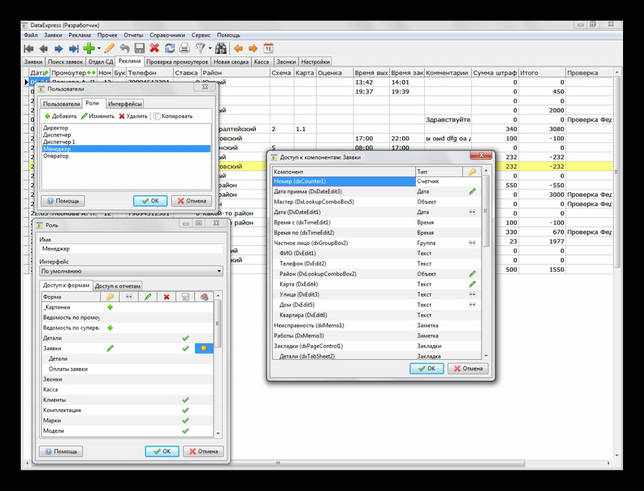Open Файл menu
Viewport: 644px width, 491px height.
tap(31, 35)
